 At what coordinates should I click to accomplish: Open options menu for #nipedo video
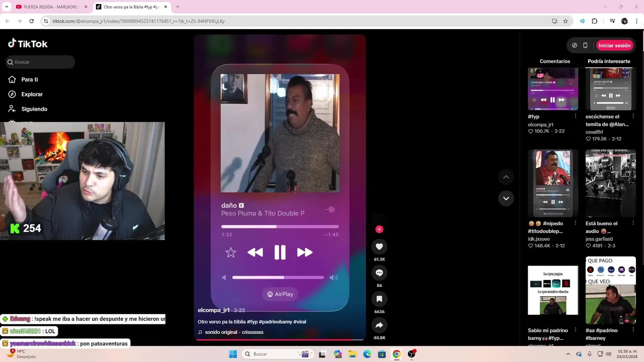tap(576, 223)
